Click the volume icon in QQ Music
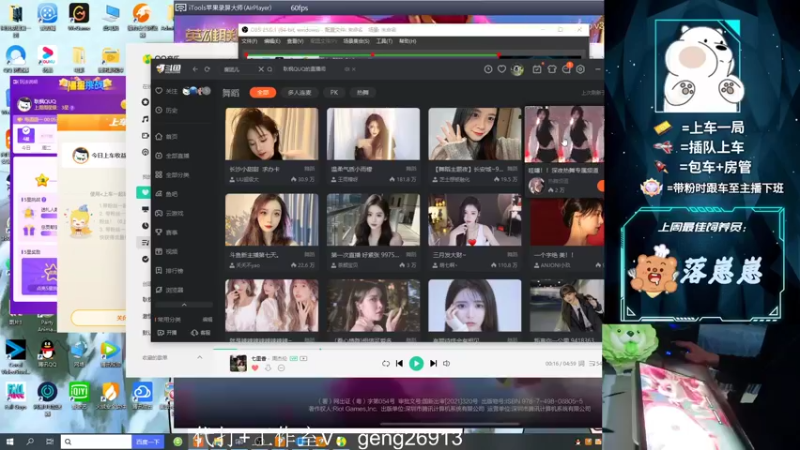This screenshot has width=800, height=450. (x=446, y=363)
